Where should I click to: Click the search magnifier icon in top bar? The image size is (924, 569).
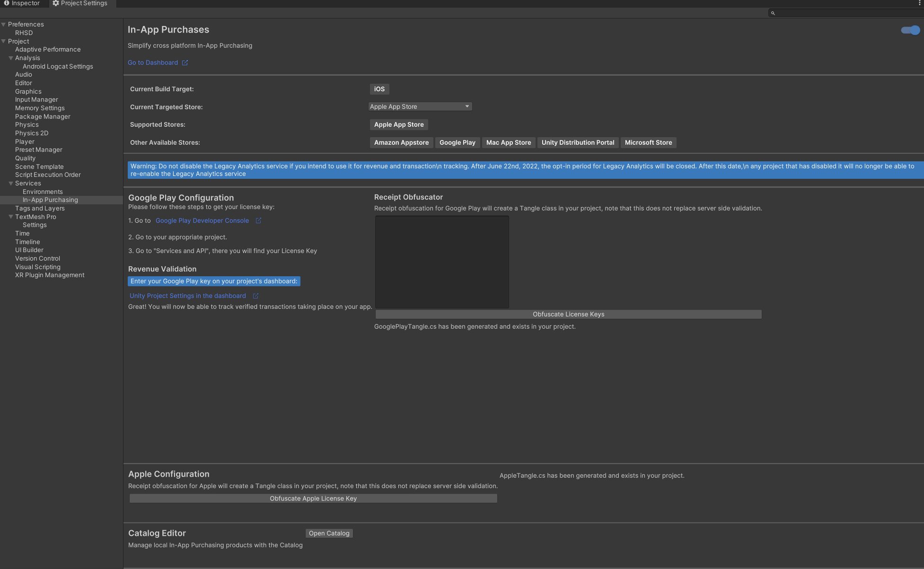tap(773, 13)
